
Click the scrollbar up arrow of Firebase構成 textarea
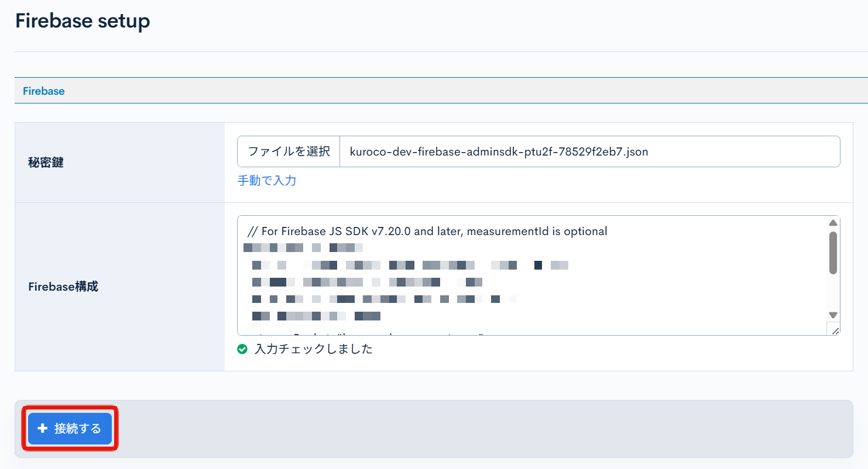point(833,222)
